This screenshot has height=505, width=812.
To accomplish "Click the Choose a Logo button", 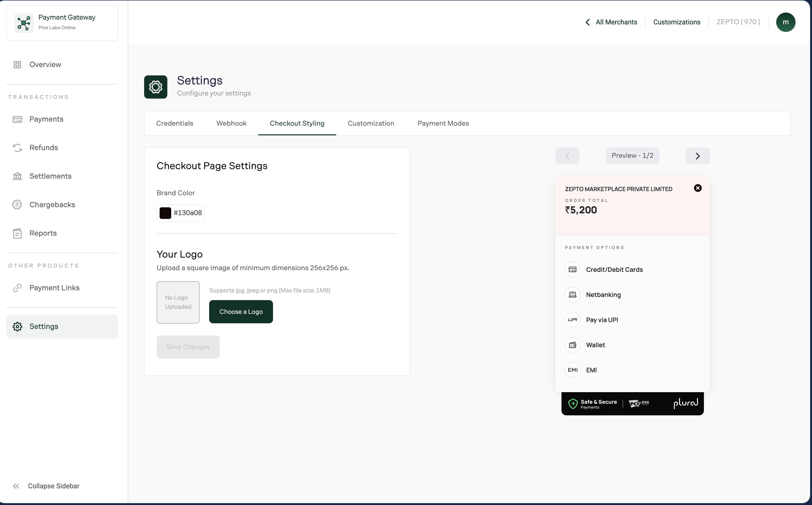I will pyautogui.click(x=241, y=312).
